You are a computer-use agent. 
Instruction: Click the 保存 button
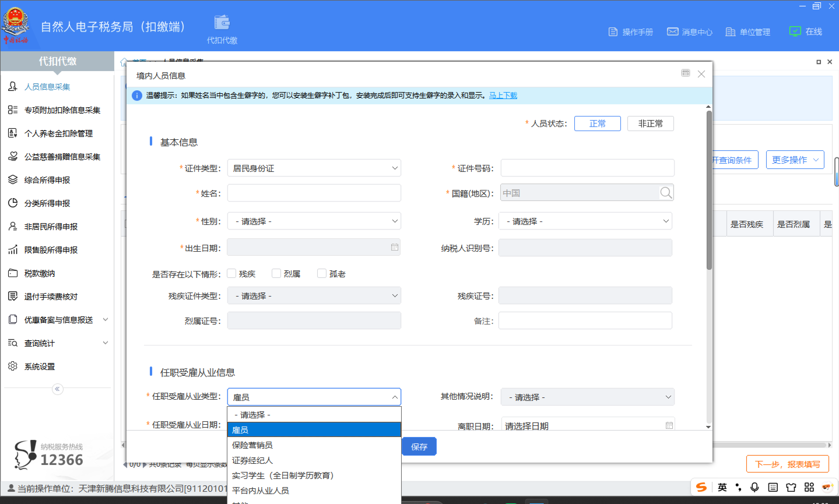click(x=419, y=447)
